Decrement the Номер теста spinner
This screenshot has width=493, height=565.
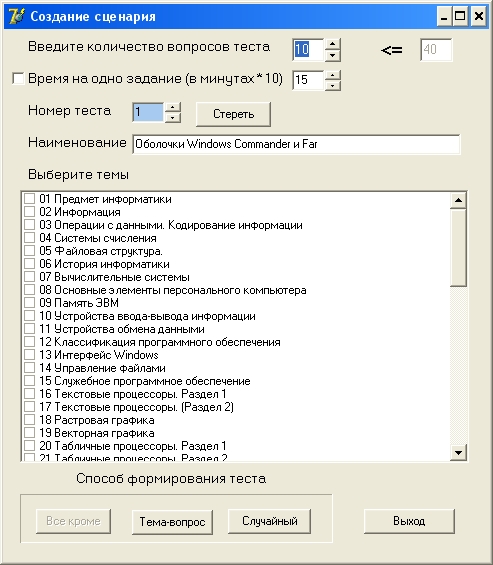173,117
